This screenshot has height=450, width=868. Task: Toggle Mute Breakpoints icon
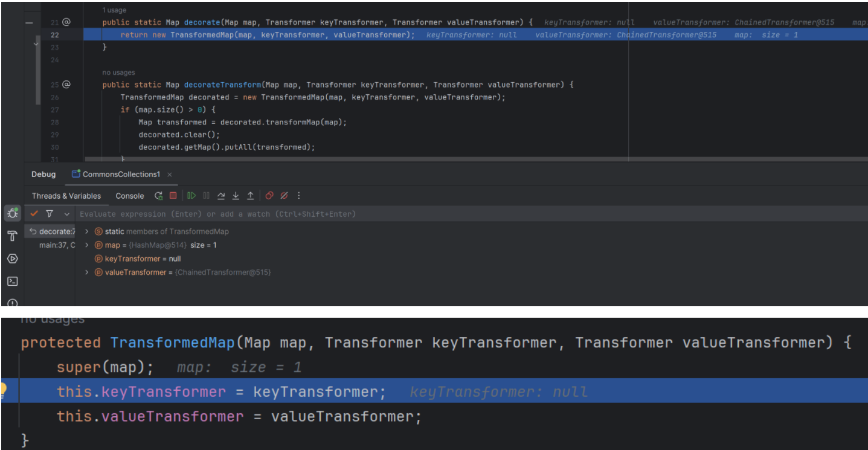(284, 196)
